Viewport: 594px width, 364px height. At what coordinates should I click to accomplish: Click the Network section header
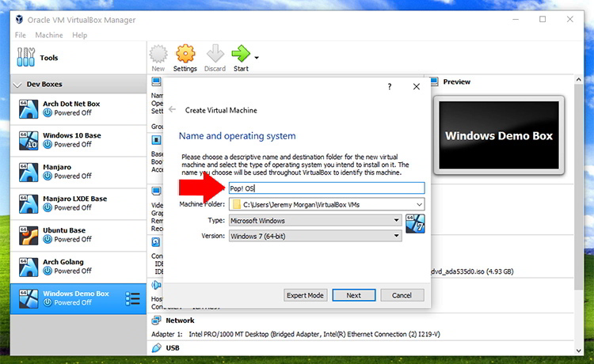180,320
